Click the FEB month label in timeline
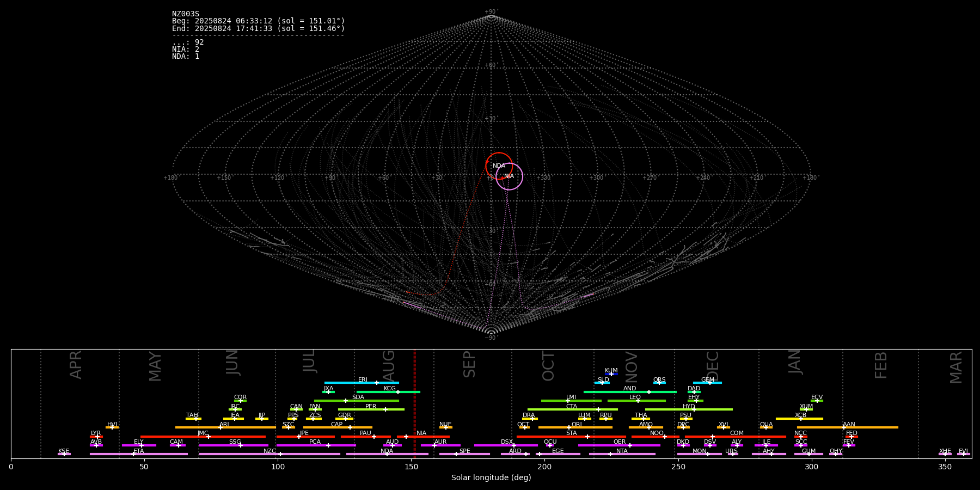Screen dimensions: 980x490 [881, 365]
